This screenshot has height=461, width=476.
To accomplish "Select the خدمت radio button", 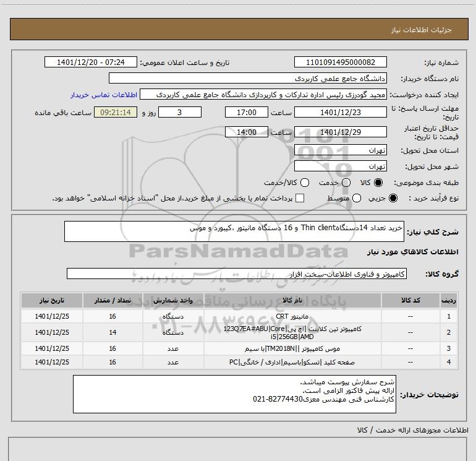I will [x=346, y=183].
